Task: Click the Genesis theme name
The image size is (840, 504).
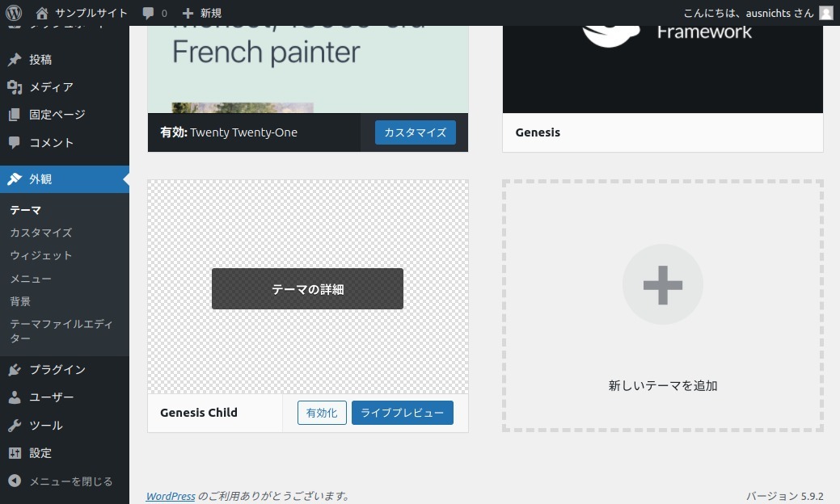Action: 538,132
